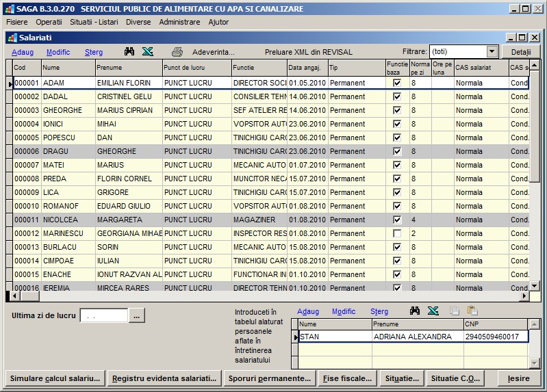
Task: Select cell 000009 in the Cod column
Action: coord(27,192)
